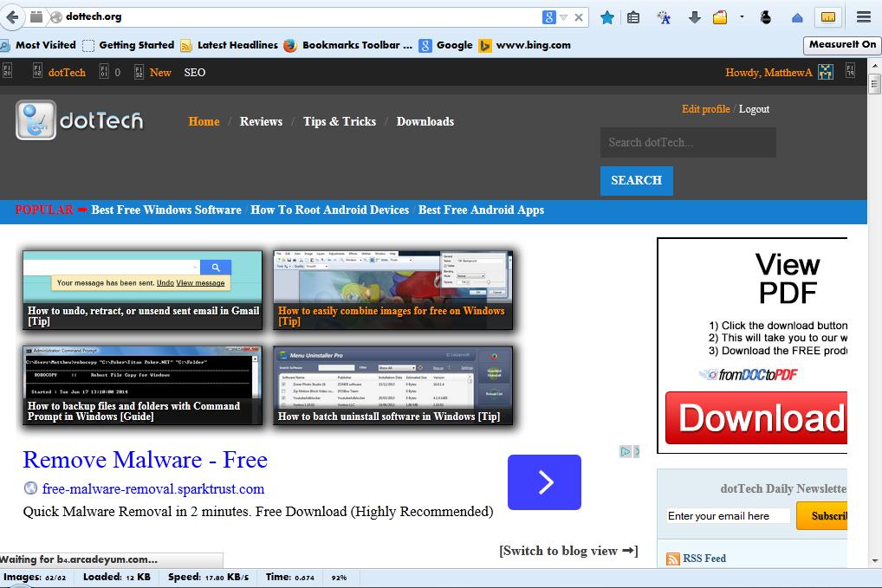
Task: Click the yellow folder toolbar icon
Action: pos(720,18)
